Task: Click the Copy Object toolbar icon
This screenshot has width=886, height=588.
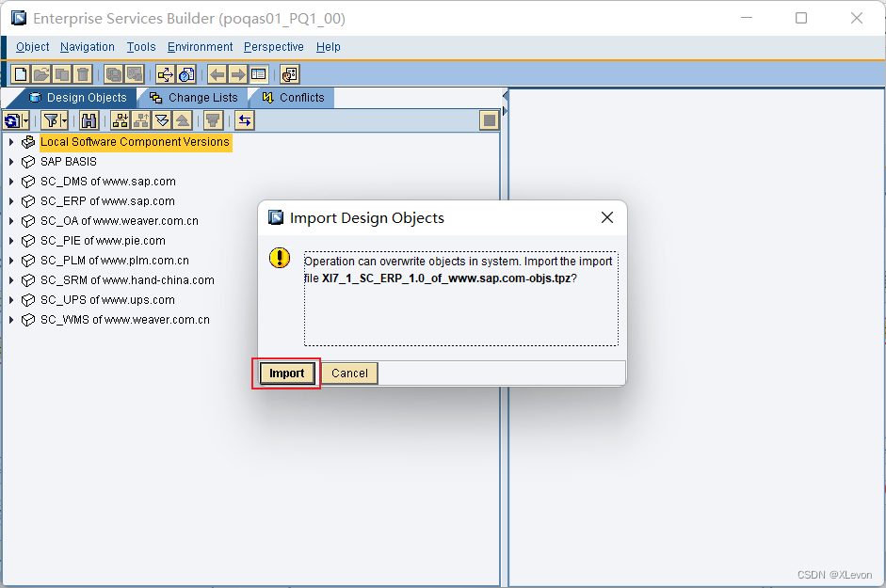Action: pos(62,74)
